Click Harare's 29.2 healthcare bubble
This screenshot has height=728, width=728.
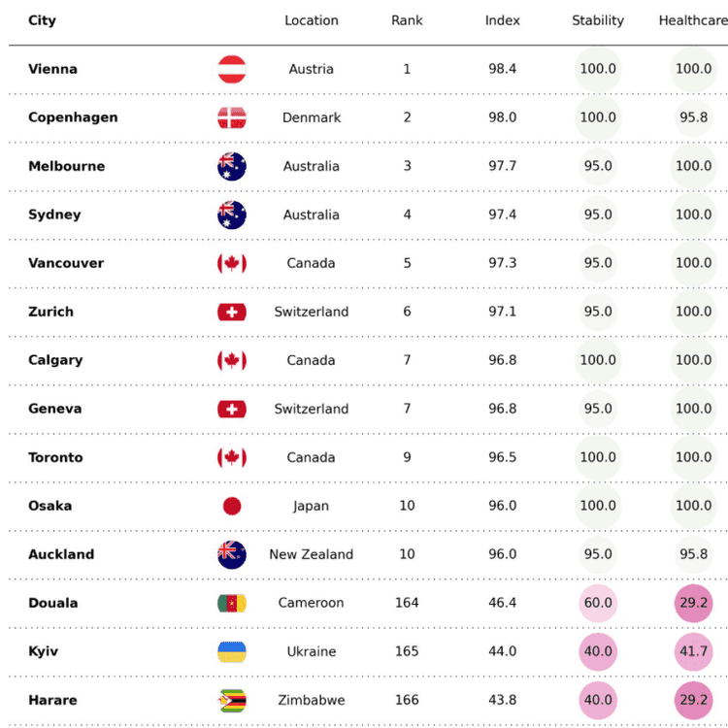[693, 700]
